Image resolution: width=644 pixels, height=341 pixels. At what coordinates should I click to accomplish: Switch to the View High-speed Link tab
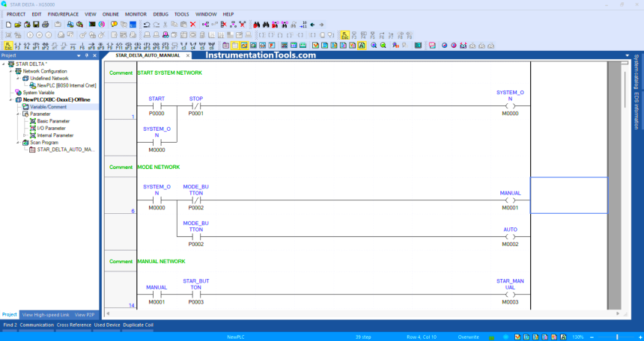[x=46, y=315]
